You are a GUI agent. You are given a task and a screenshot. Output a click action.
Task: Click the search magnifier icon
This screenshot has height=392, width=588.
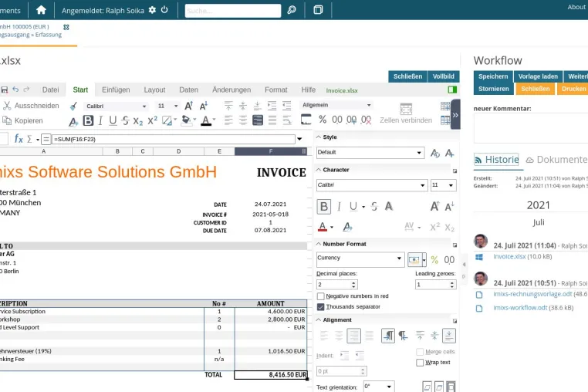pyautogui.click(x=292, y=10)
